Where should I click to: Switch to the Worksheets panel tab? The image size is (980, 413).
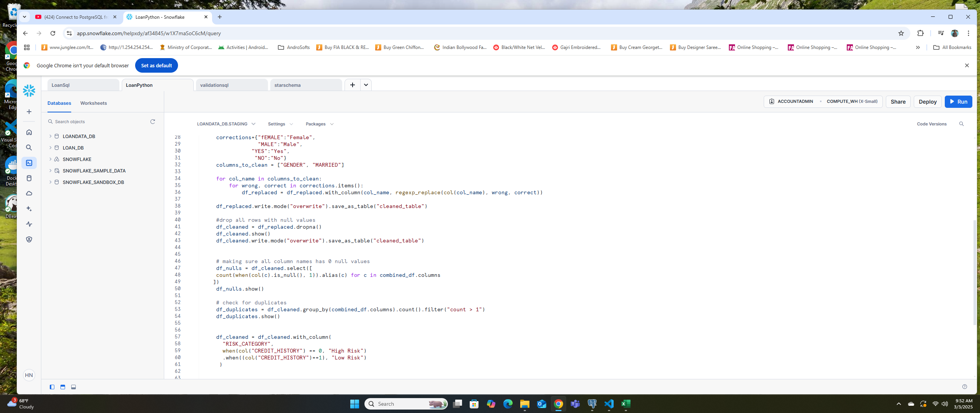pyautogui.click(x=93, y=103)
